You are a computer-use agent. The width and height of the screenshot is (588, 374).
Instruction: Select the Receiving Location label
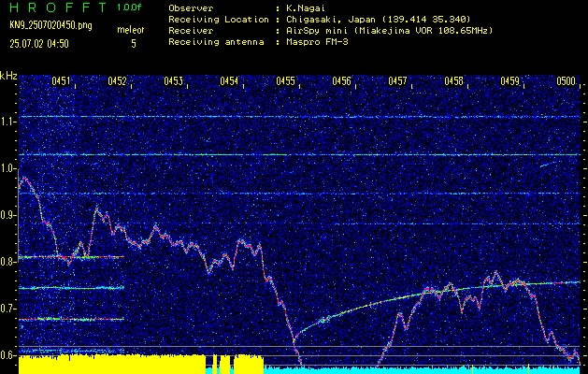point(219,20)
